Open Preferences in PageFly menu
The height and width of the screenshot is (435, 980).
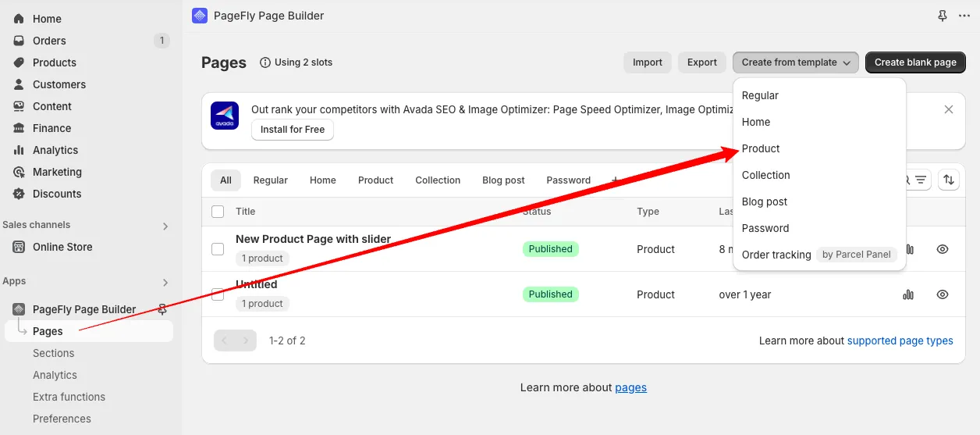pos(62,419)
